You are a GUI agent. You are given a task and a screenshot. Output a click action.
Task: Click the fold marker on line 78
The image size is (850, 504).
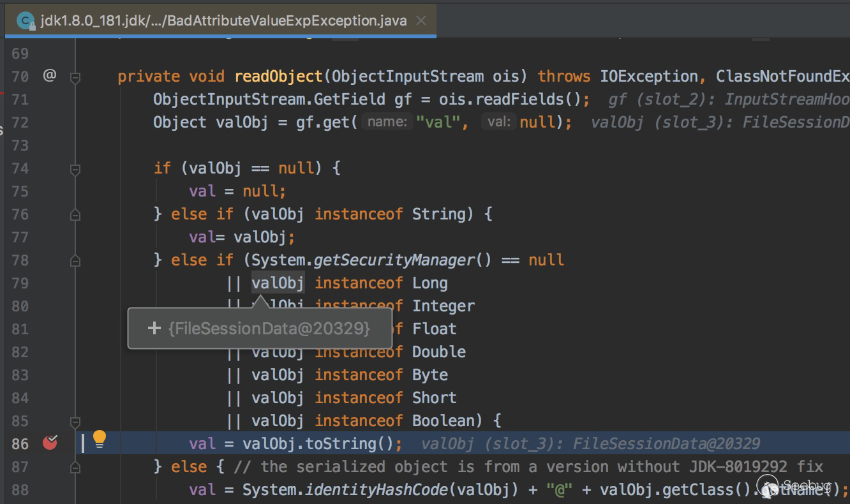[x=75, y=261]
